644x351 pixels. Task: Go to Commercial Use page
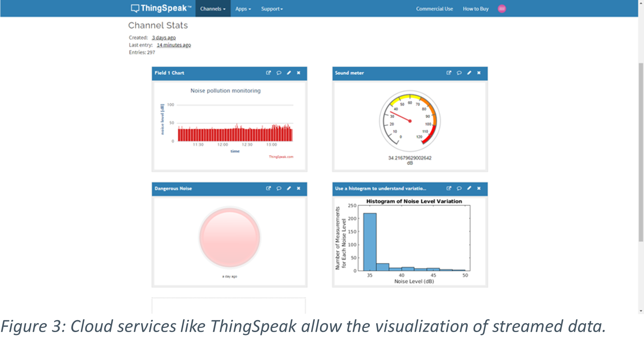click(x=434, y=9)
